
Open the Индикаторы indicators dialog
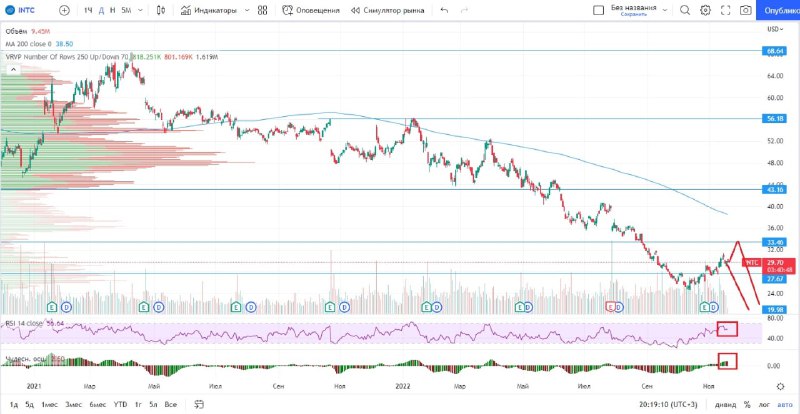pos(209,10)
